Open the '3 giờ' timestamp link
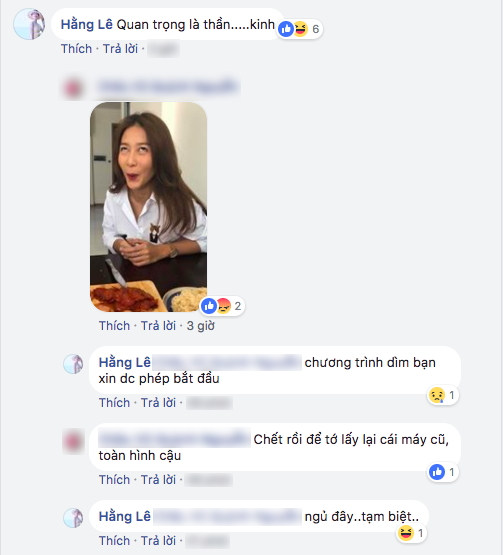Screen dimensions: 503x555 (x=201, y=326)
